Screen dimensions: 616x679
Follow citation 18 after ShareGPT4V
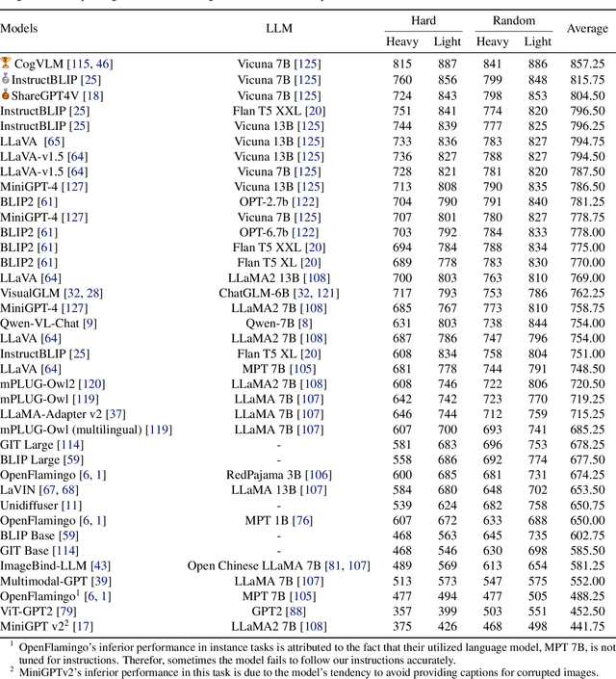click(x=92, y=95)
